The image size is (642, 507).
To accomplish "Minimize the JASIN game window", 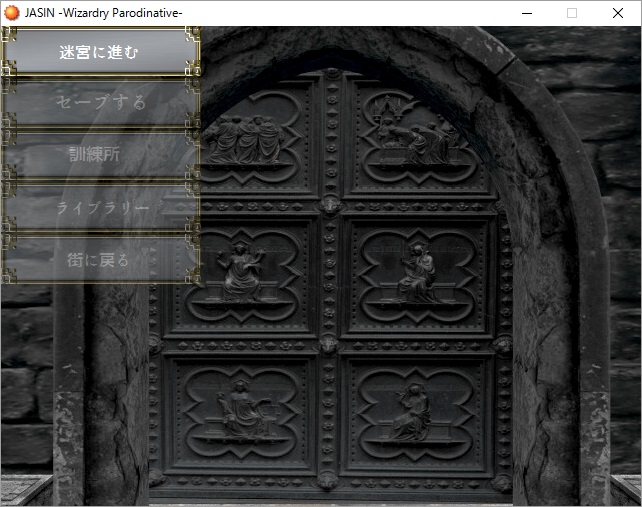I will tap(526, 13).
